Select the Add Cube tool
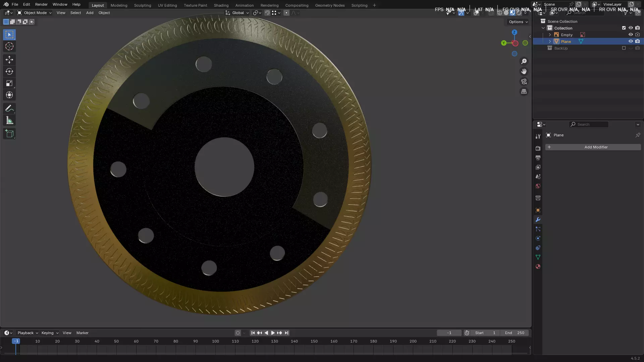 (x=9, y=134)
